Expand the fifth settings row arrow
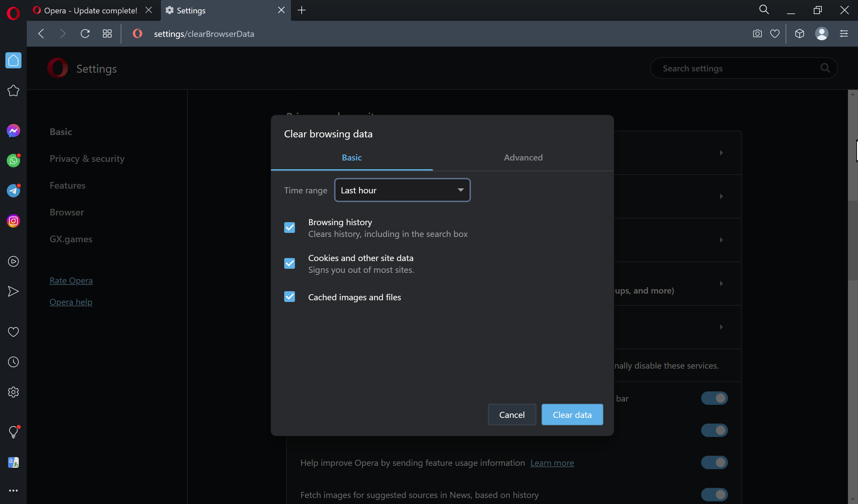This screenshot has height=504, width=858. click(721, 327)
